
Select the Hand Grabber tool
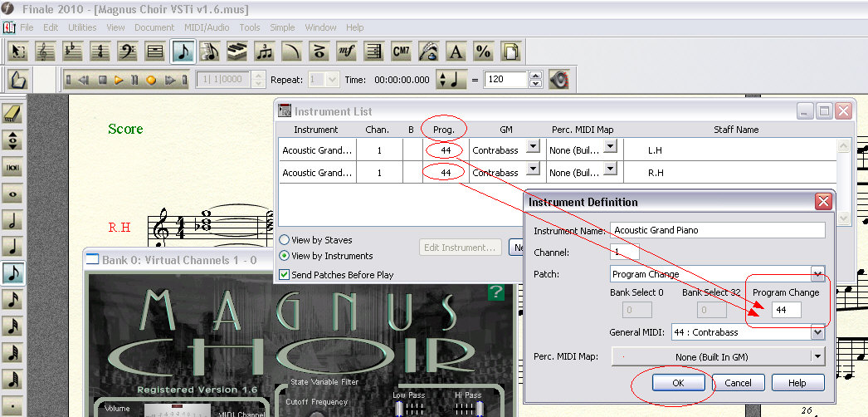(x=18, y=80)
